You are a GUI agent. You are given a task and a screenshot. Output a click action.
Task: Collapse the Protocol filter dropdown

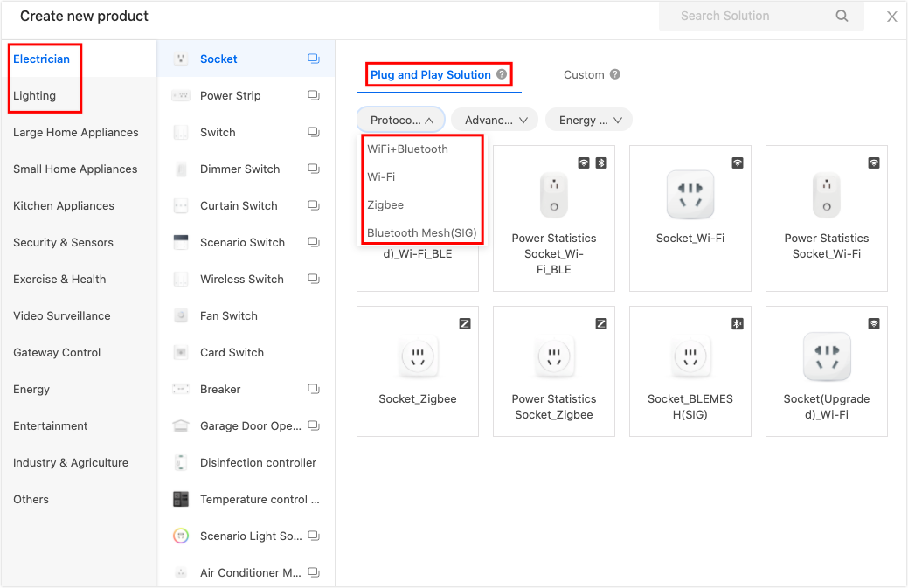400,120
